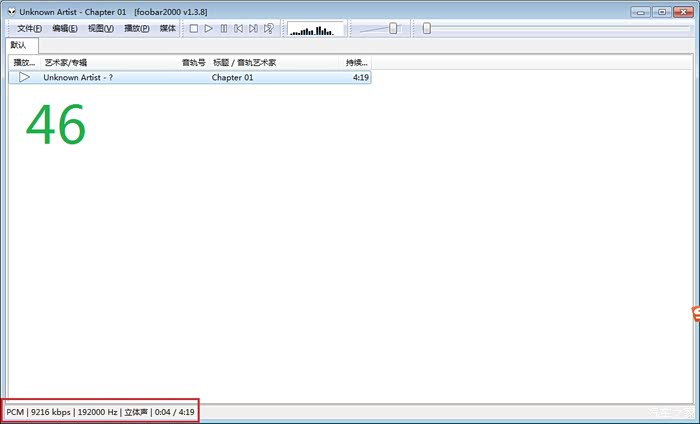The image size is (700, 424).
Task: Click the volume slider handle
Action: pyautogui.click(x=393, y=28)
